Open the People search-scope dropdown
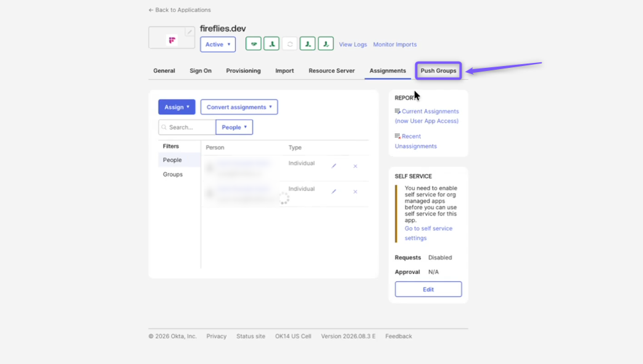This screenshot has height=364, width=643. pyautogui.click(x=234, y=127)
